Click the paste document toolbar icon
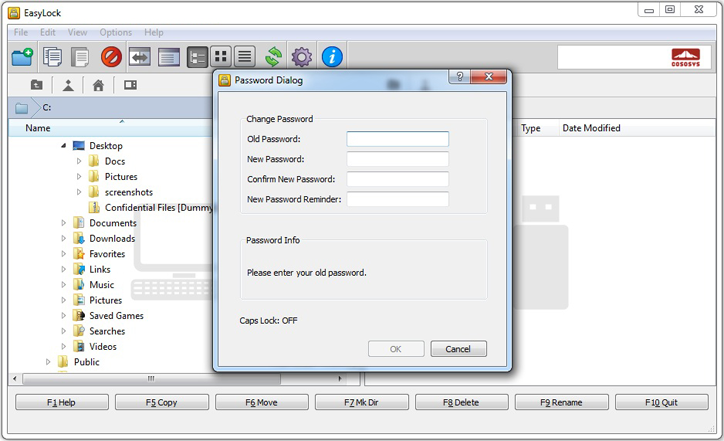Image resolution: width=724 pixels, height=441 pixels. (80, 57)
